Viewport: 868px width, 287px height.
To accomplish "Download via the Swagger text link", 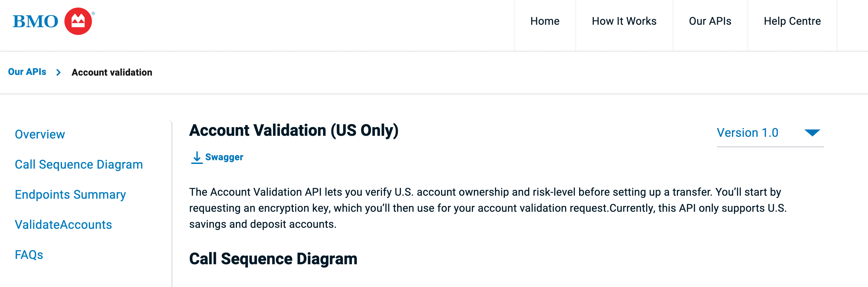I will pyautogui.click(x=224, y=157).
